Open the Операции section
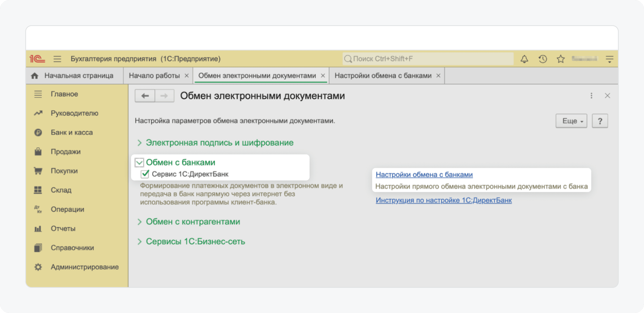Image resolution: width=644 pixels, height=313 pixels. click(x=67, y=209)
